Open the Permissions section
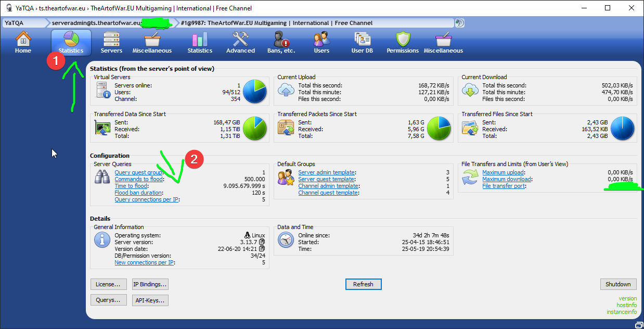 pos(403,43)
